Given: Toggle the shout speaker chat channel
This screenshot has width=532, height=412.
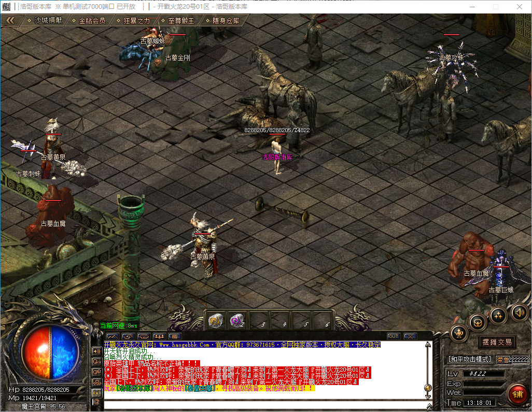Looking at the screenshot, I should [97, 351].
